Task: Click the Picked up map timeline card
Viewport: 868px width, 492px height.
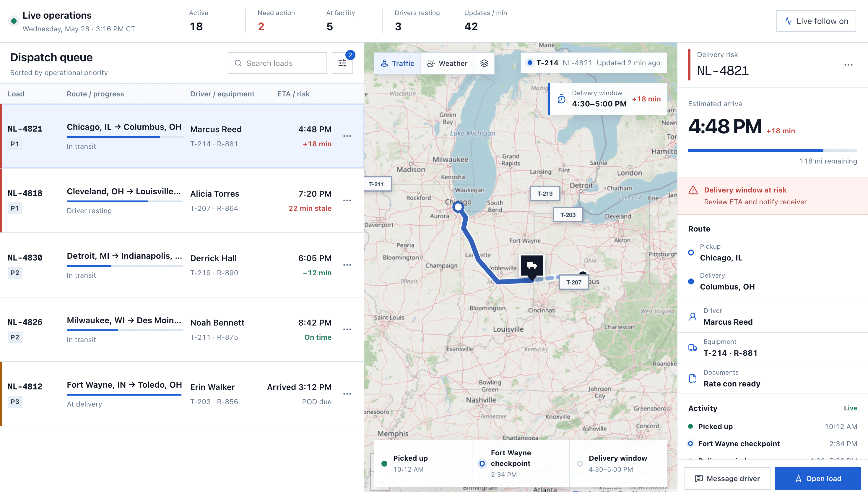Action: tap(423, 463)
